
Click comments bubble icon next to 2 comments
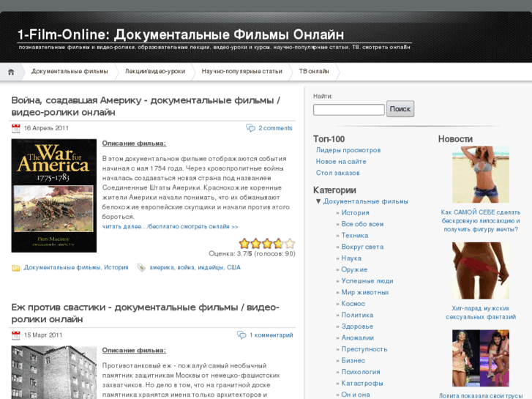point(250,128)
